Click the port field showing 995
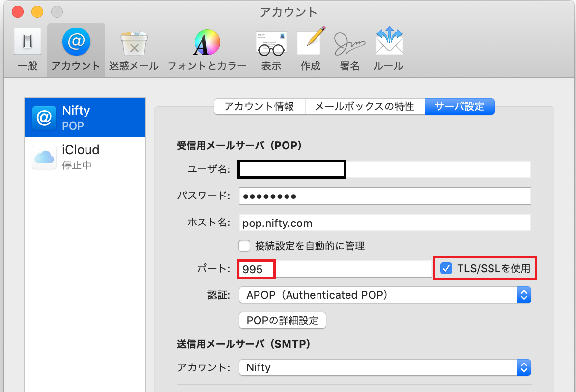Image resolution: width=576 pixels, height=392 pixels. [x=334, y=269]
